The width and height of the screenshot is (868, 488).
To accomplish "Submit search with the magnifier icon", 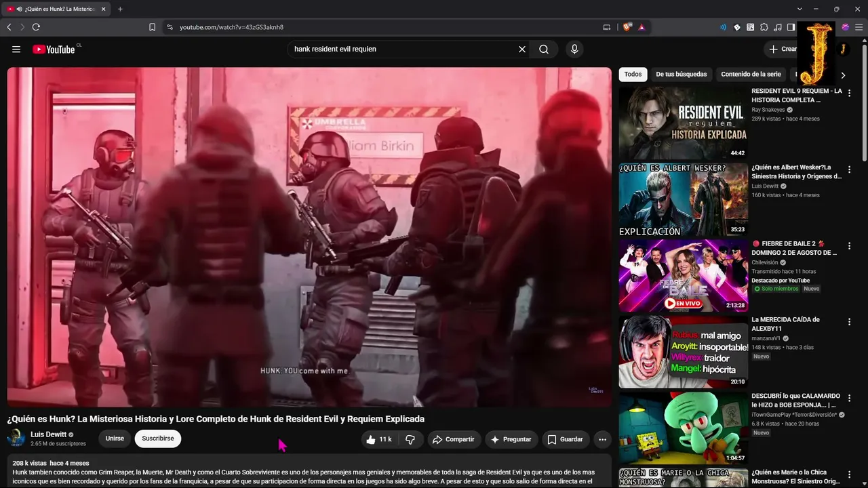I will (x=544, y=49).
